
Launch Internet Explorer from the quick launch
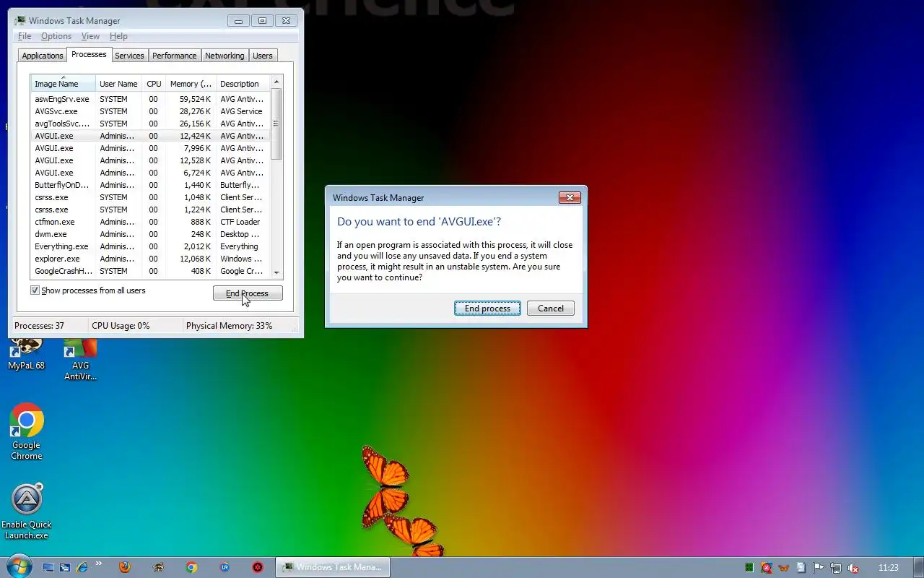[82, 568]
